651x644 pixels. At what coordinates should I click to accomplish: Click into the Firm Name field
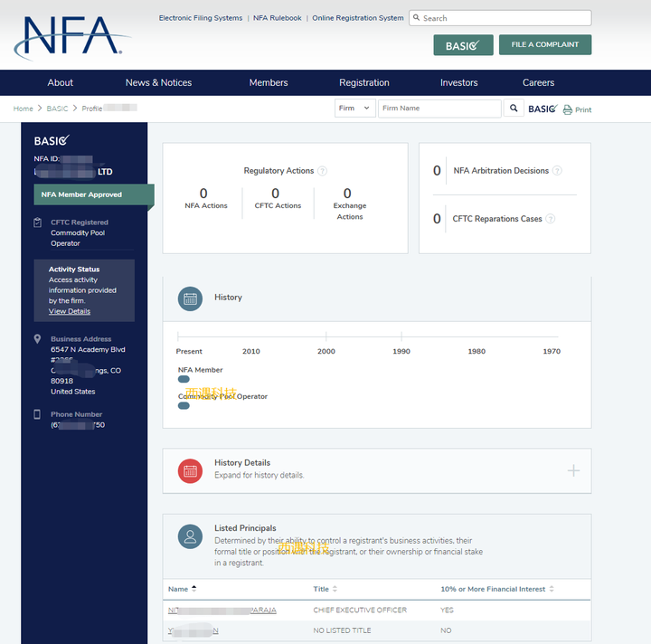[x=439, y=109]
